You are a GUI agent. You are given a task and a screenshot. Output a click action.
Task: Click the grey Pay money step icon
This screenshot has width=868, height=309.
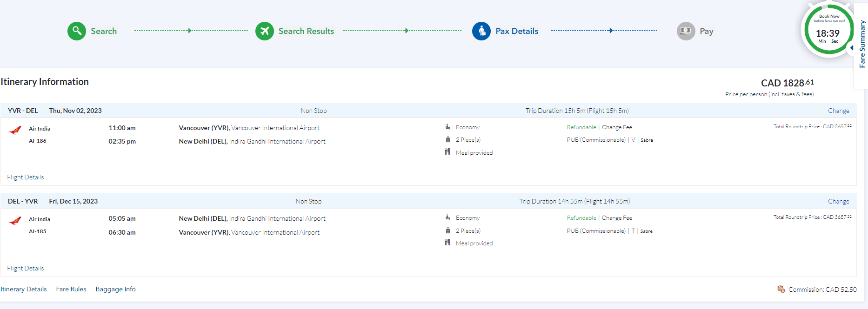tap(686, 31)
